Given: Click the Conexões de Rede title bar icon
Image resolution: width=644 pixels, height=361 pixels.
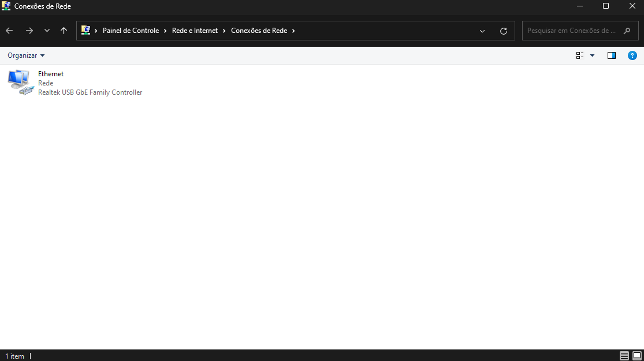Looking at the screenshot, I should (6, 6).
